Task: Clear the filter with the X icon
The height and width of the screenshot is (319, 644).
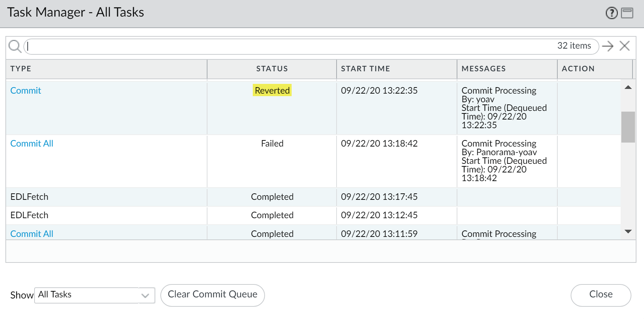Action: click(x=625, y=46)
